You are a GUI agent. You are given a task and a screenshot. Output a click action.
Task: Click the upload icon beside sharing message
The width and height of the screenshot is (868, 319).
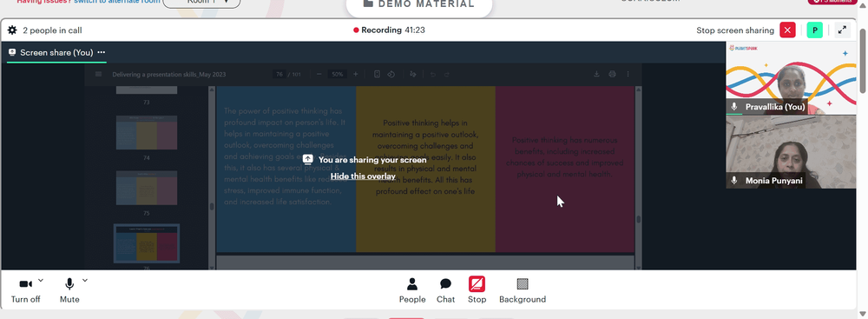click(x=308, y=160)
